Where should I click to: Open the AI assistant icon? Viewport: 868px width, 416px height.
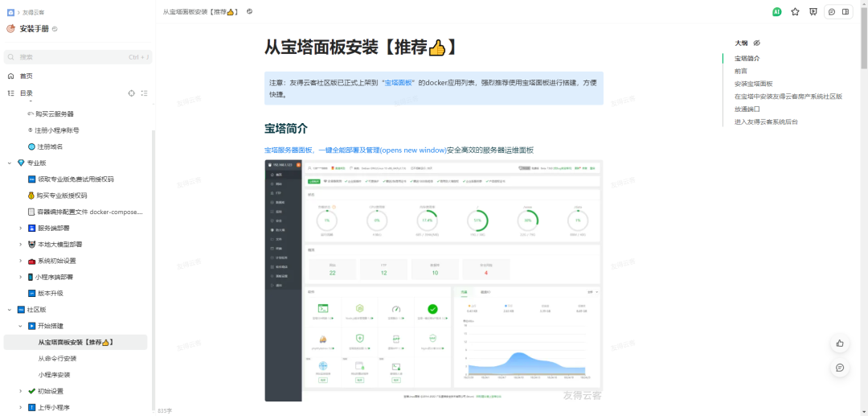(x=776, y=11)
